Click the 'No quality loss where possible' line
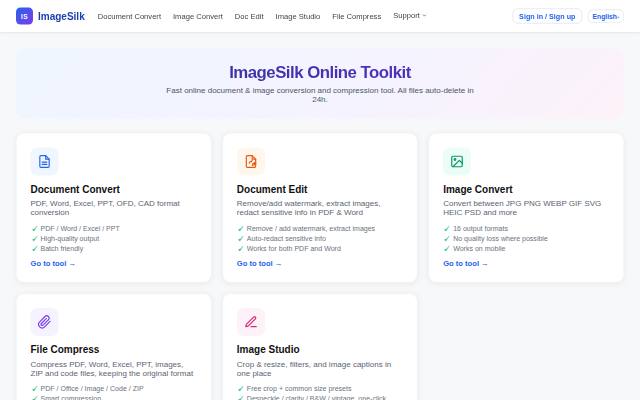640x400 pixels. (x=496, y=239)
